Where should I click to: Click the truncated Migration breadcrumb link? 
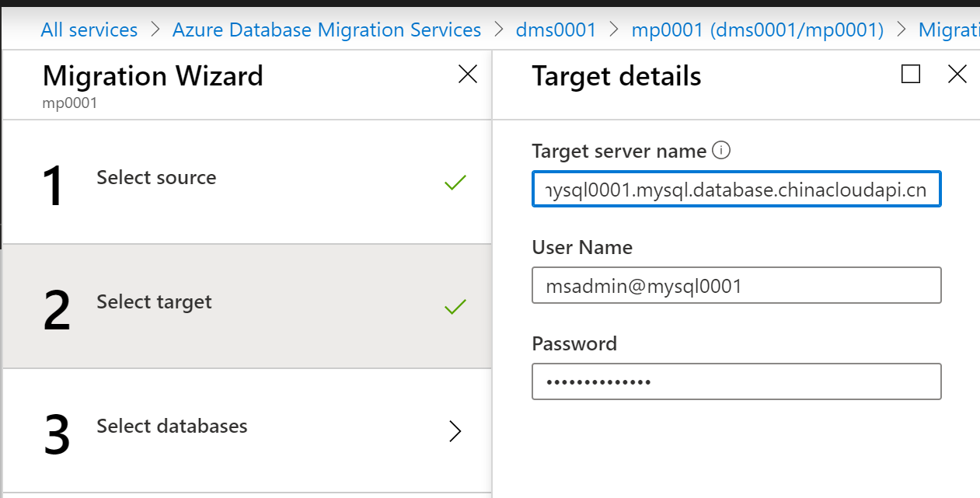click(x=948, y=30)
